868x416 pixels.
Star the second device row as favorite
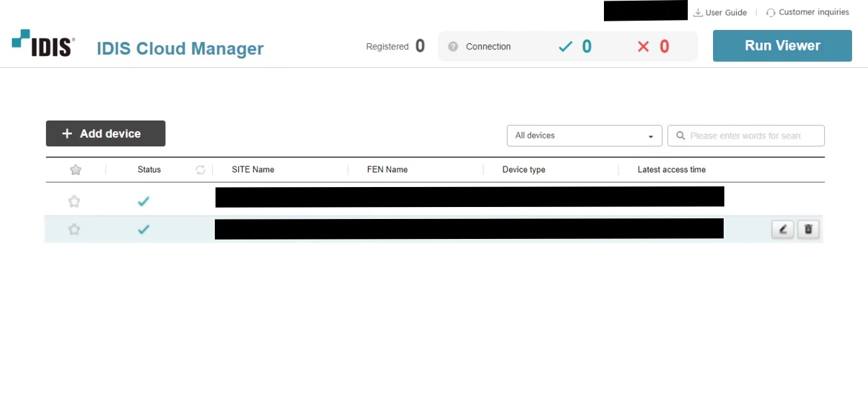74,230
